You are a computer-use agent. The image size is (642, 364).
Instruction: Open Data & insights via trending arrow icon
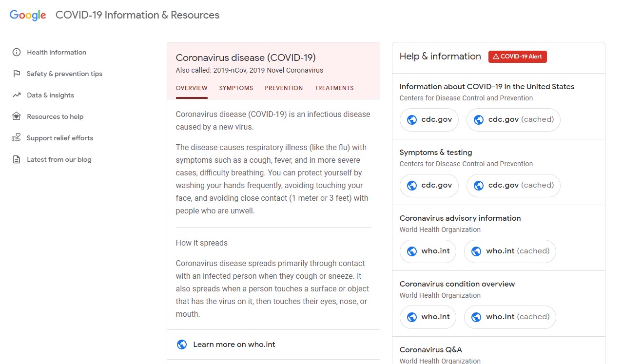16,95
